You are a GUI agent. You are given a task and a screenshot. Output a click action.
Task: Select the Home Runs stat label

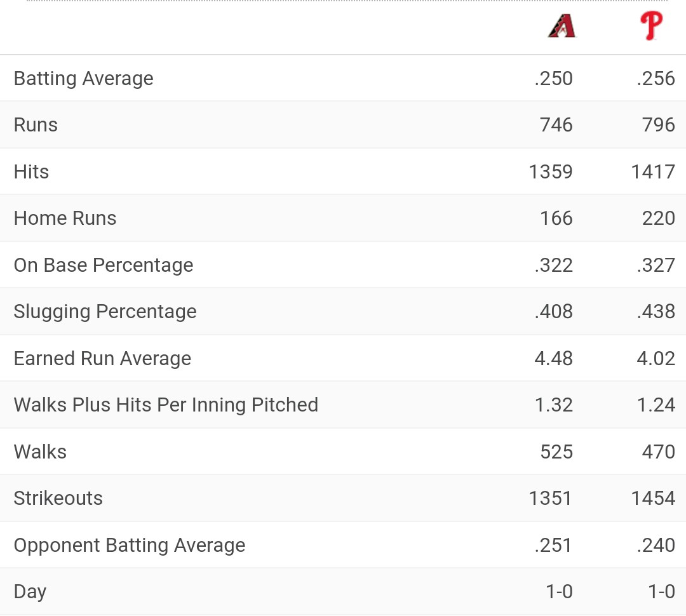point(65,218)
